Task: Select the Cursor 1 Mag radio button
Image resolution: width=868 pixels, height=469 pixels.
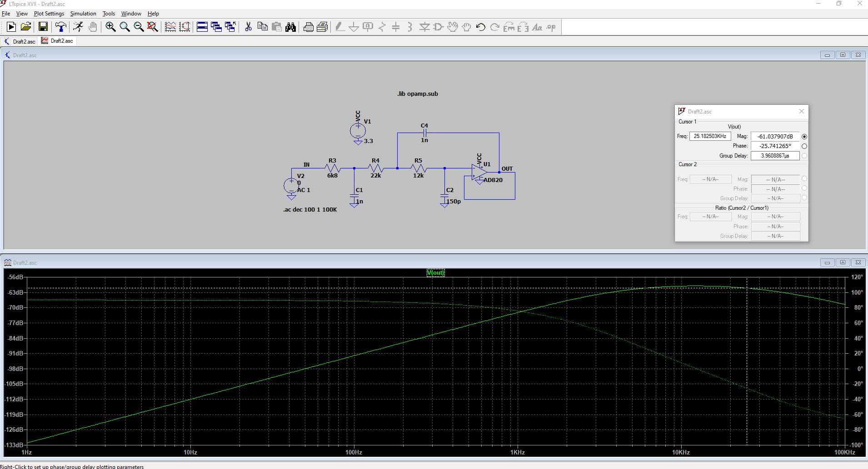Action: point(804,137)
